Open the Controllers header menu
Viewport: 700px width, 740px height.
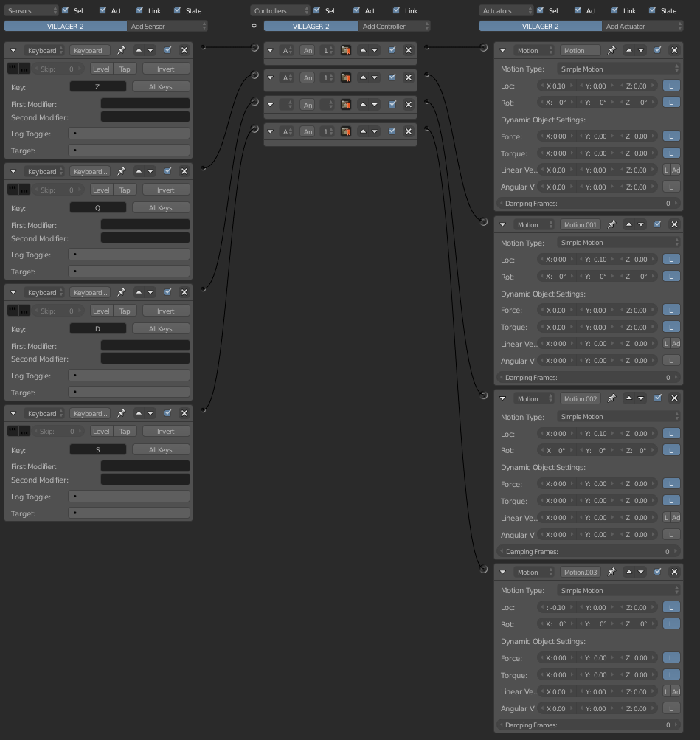coord(280,10)
